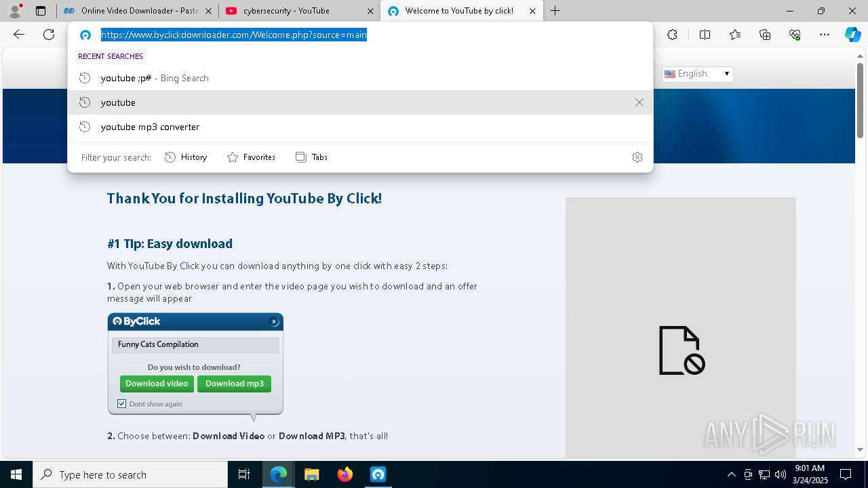
Task: Click the page scrollbar up arrow
Action: 861,56
